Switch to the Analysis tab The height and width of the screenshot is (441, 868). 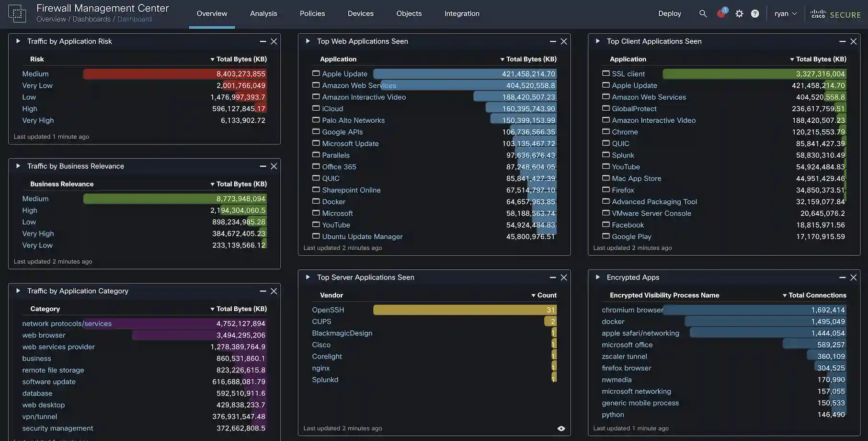point(263,13)
